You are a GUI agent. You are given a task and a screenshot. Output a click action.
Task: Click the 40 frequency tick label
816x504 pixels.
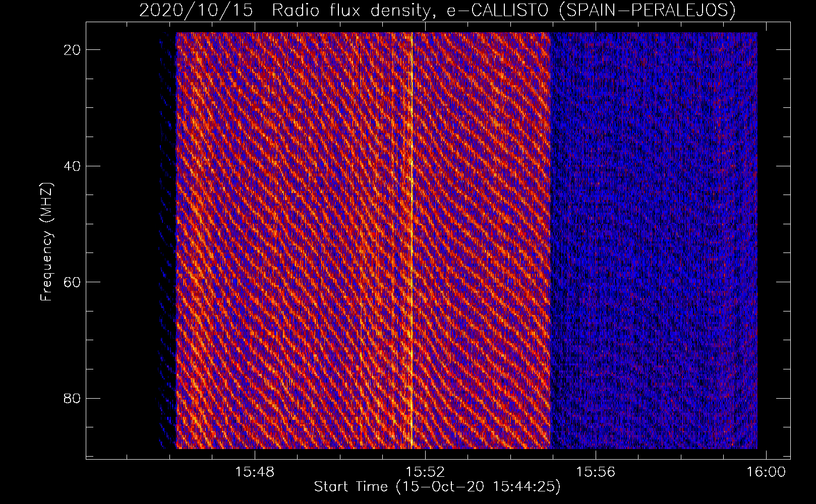72,166
